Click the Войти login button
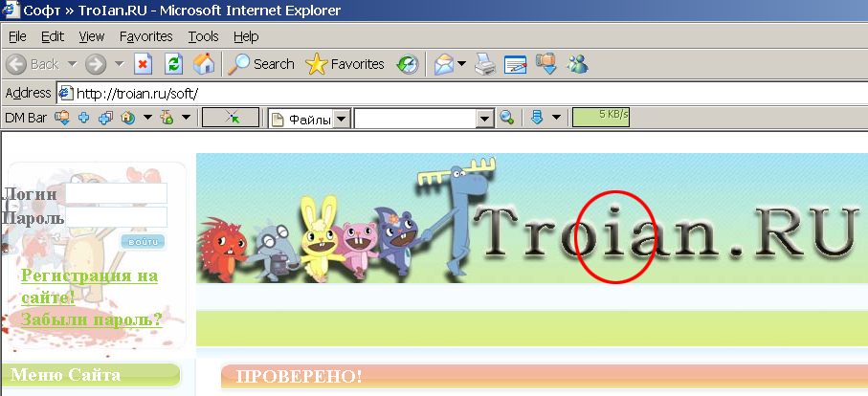 tap(143, 241)
